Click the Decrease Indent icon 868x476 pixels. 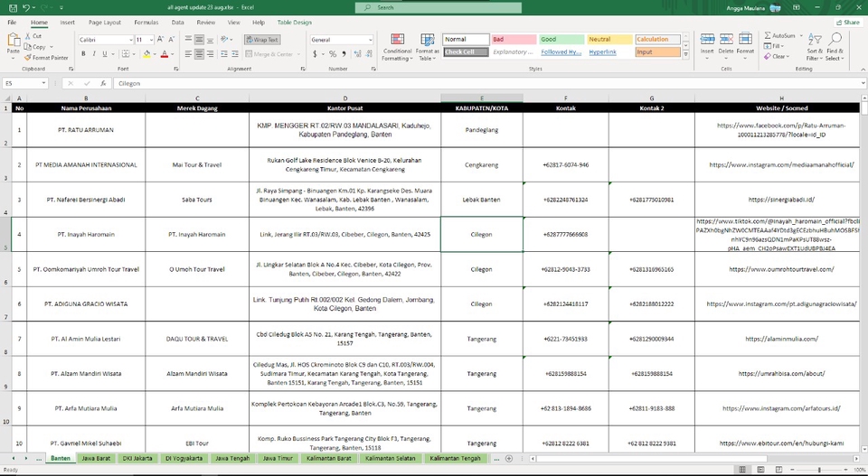224,54
